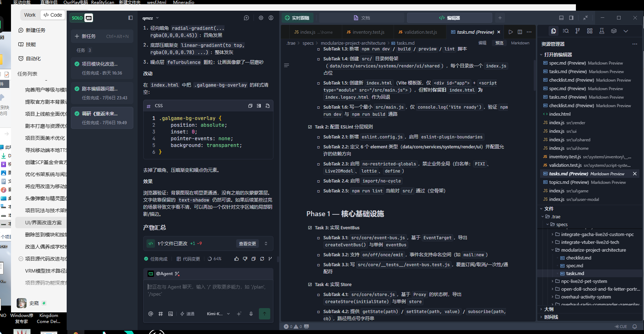Image resolution: width=644 pixels, height=334 pixels.
Task: Toggle the Task 3 EventBus checkbox
Action: (310, 228)
